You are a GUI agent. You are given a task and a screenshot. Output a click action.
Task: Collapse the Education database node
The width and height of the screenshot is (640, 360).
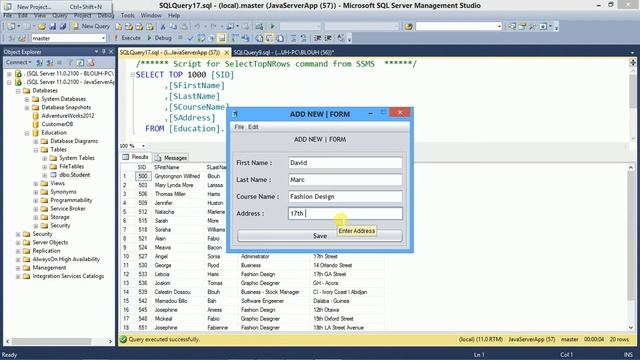pos(27,133)
